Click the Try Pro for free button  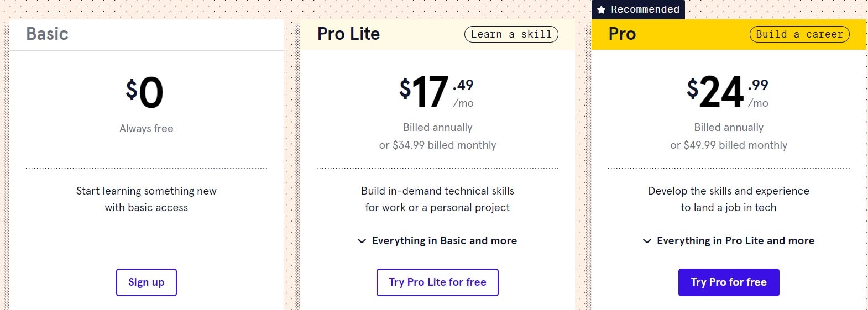coord(729,282)
